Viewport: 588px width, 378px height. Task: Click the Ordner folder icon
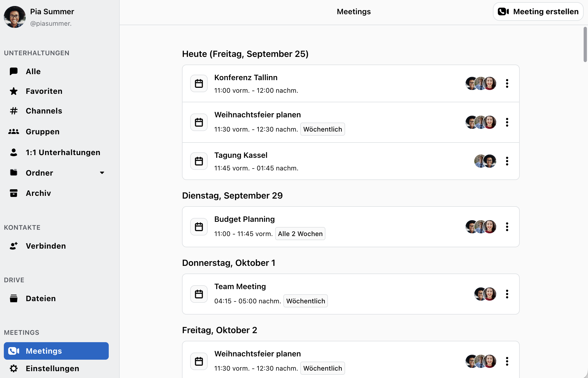pos(14,173)
